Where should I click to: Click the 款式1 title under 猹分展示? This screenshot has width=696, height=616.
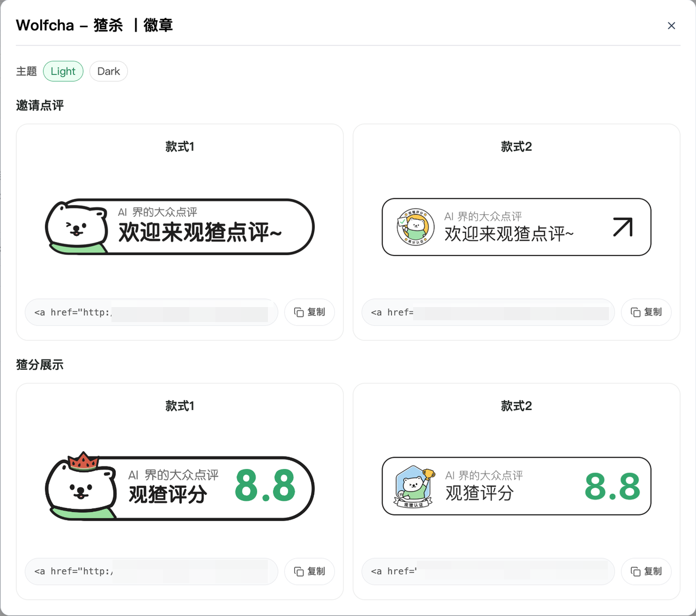180,406
